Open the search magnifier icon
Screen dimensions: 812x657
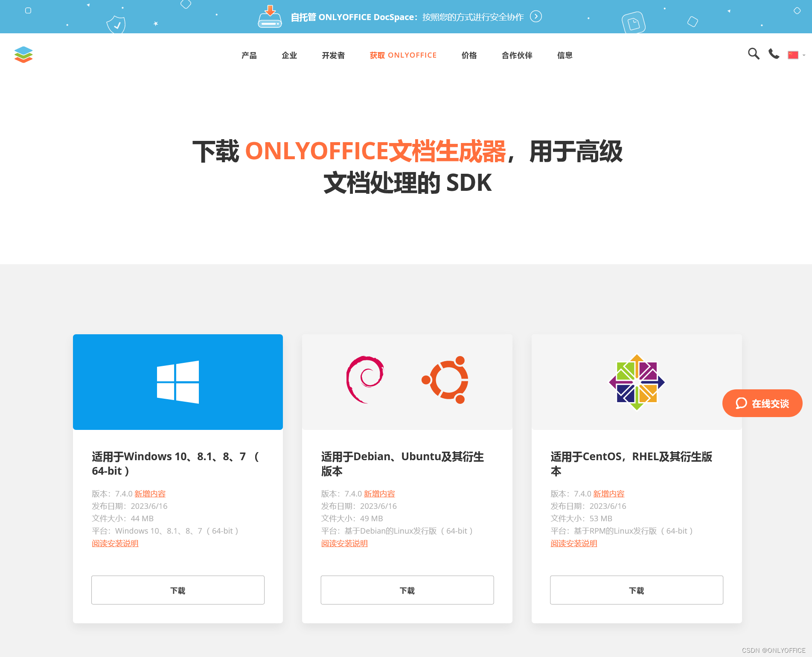(754, 54)
